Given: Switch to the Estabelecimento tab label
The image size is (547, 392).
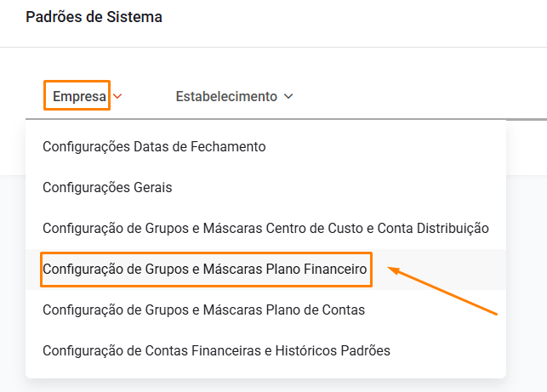Looking at the screenshot, I should (x=226, y=97).
